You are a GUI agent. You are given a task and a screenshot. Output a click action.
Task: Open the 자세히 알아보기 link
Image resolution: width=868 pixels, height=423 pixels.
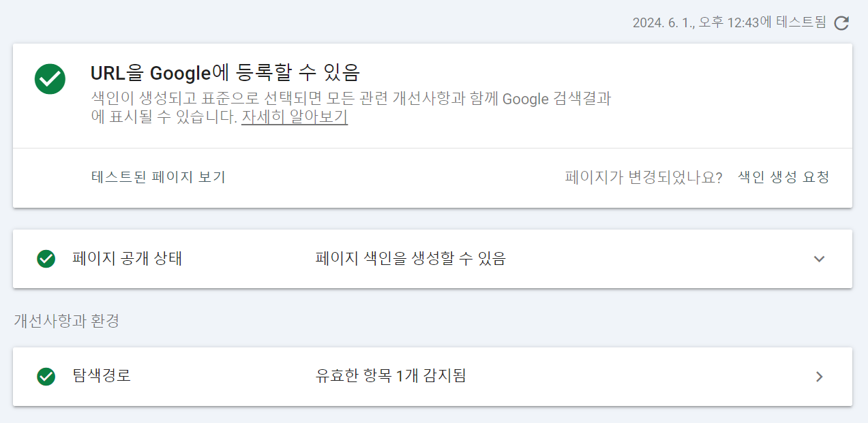click(294, 117)
